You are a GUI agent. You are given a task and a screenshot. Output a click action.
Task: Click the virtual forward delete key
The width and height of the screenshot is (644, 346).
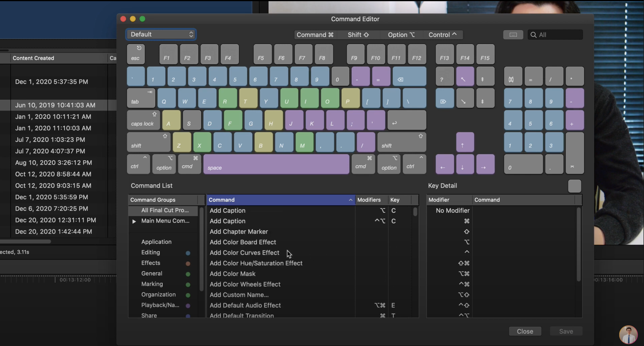pos(444,98)
